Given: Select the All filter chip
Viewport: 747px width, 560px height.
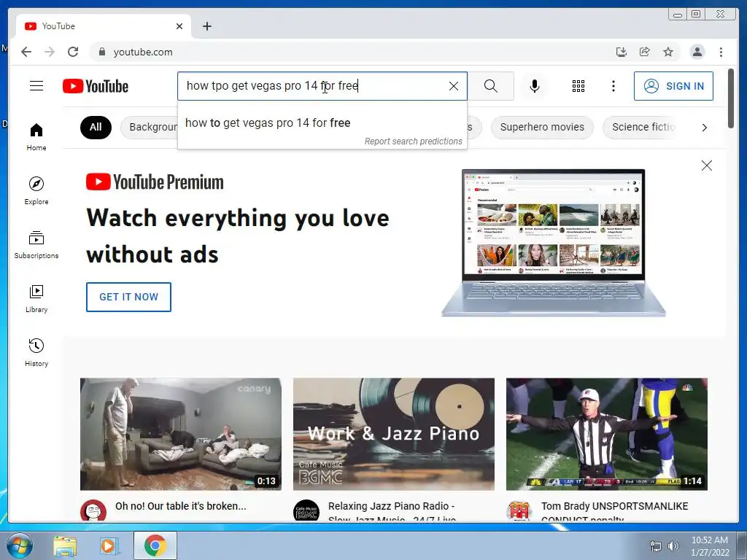Looking at the screenshot, I should pyautogui.click(x=96, y=127).
